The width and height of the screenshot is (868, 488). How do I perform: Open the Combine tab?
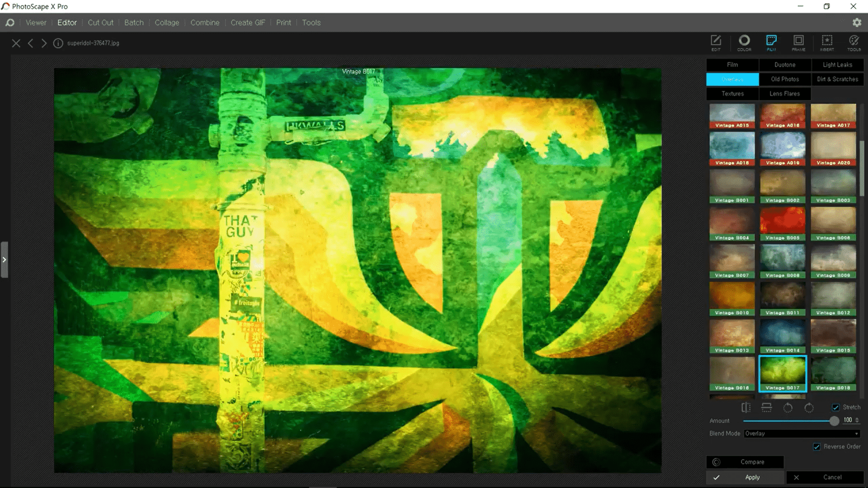(x=205, y=23)
